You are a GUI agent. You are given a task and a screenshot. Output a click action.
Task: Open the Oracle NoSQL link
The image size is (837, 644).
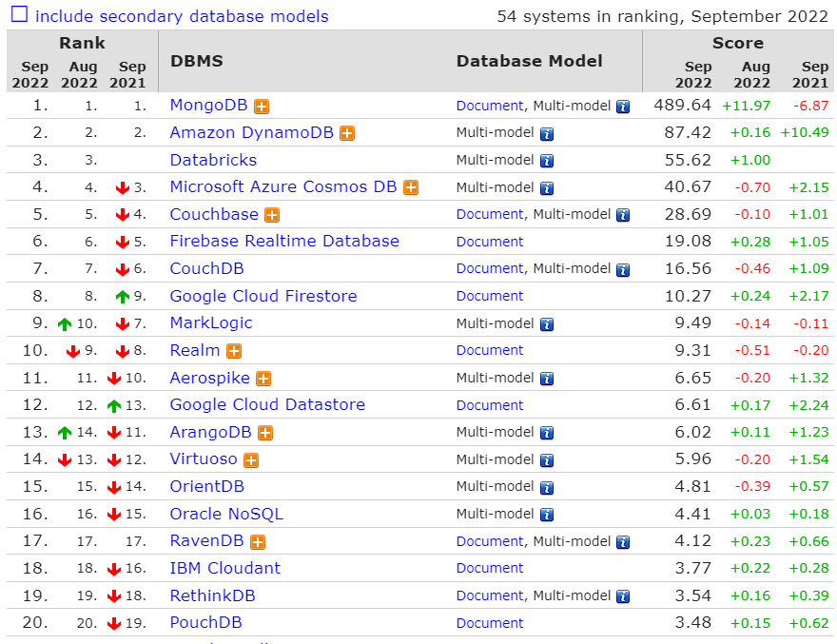point(226,514)
